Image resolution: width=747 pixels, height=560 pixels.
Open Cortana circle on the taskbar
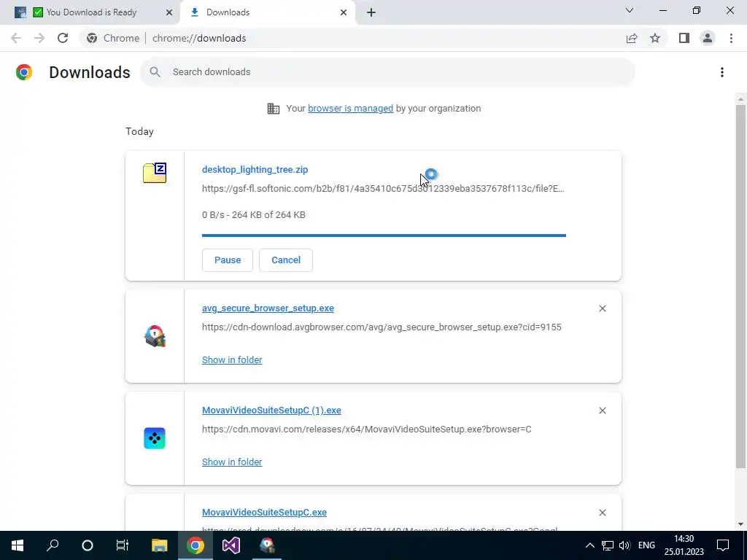pos(88,545)
